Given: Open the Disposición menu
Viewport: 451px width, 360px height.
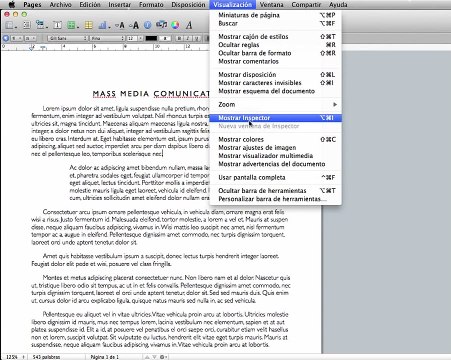Looking at the screenshot, I should 188,5.
